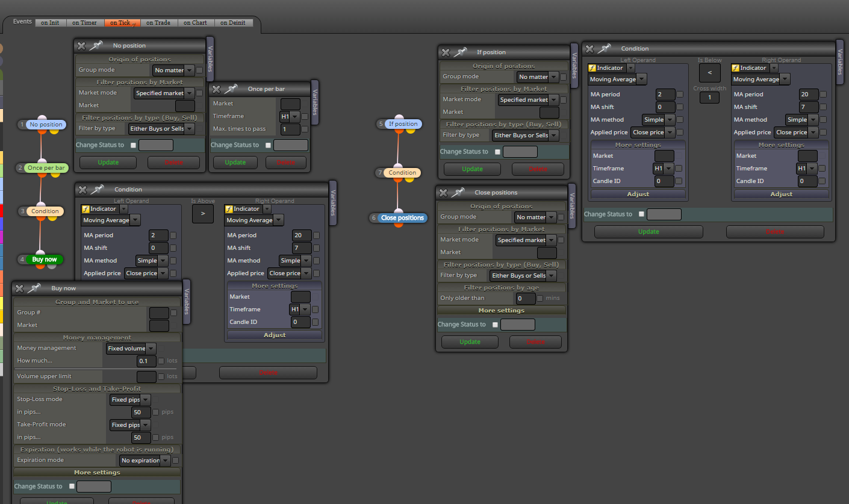Close the Once per bar panel
This screenshot has width=849, height=504.
point(216,89)
